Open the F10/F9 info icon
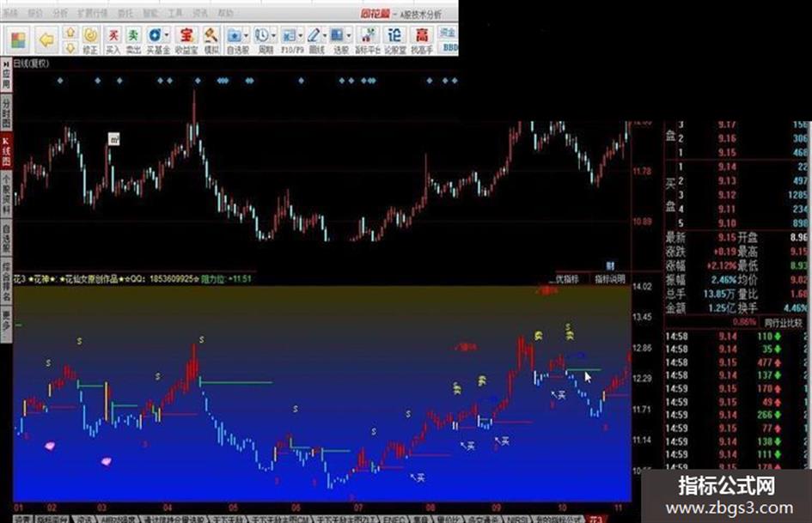812x523 pixels. [x=290, y=41]
